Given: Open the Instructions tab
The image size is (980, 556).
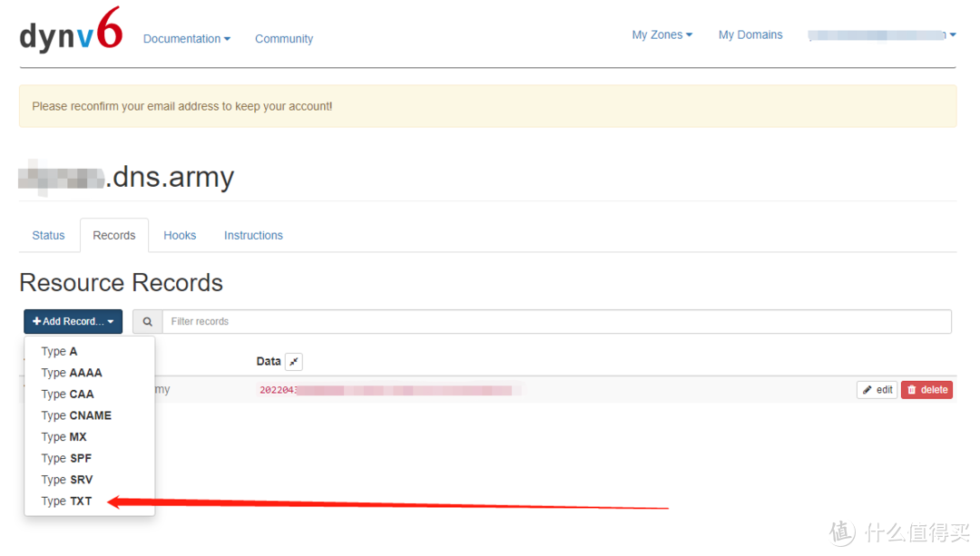Looking at the screenshot, I should click(253, 236).
